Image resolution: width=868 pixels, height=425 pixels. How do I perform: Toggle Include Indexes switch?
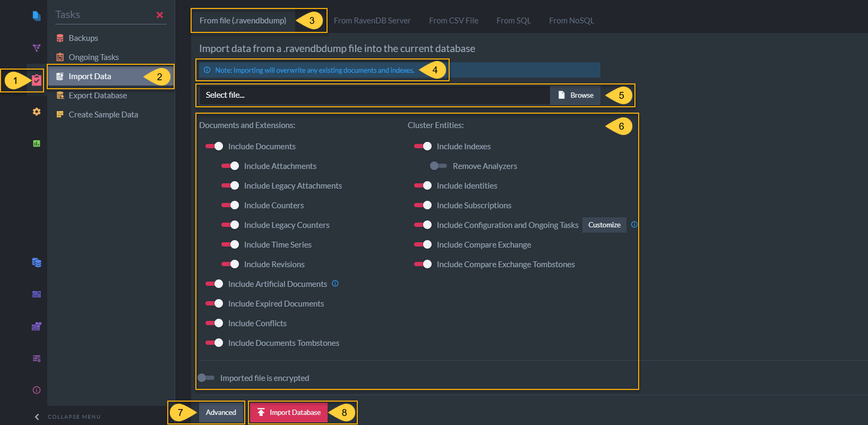coord(423,146)
